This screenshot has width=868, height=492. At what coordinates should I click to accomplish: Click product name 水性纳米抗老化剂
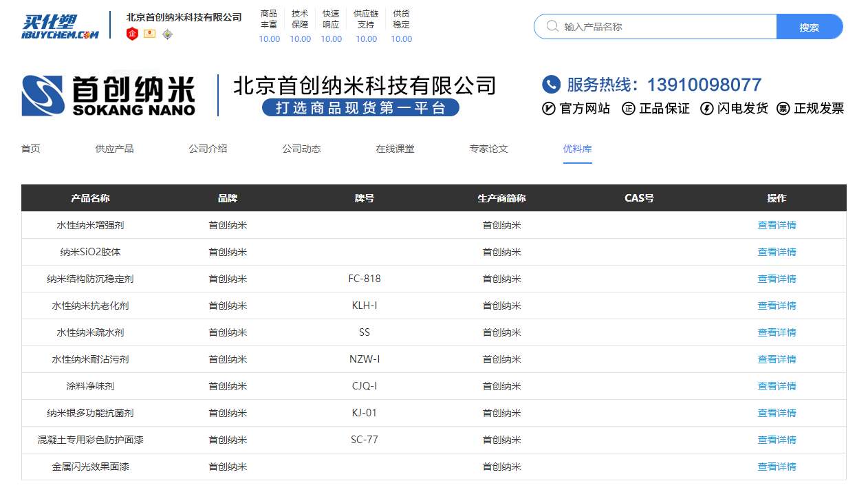point(90,306)
